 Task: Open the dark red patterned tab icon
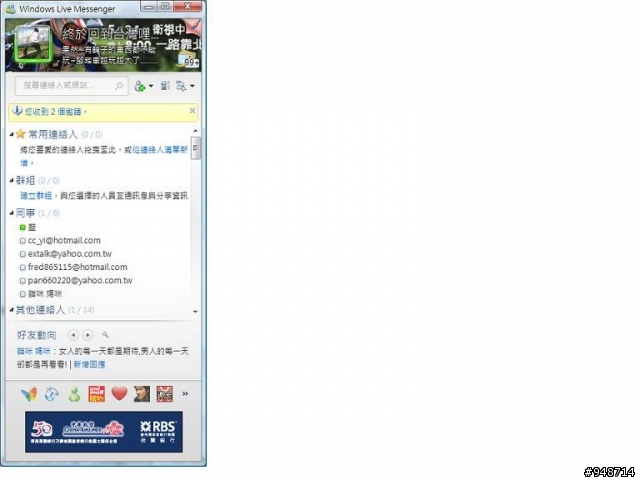click(x=164, y=394)
